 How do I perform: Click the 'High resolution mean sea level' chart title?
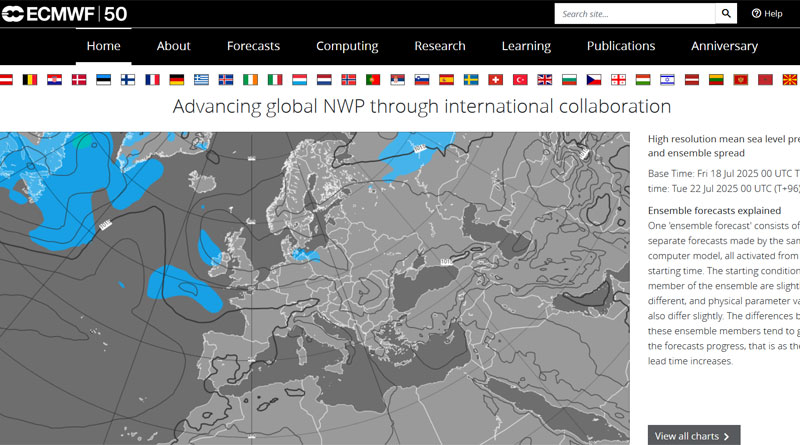[723, 146]
